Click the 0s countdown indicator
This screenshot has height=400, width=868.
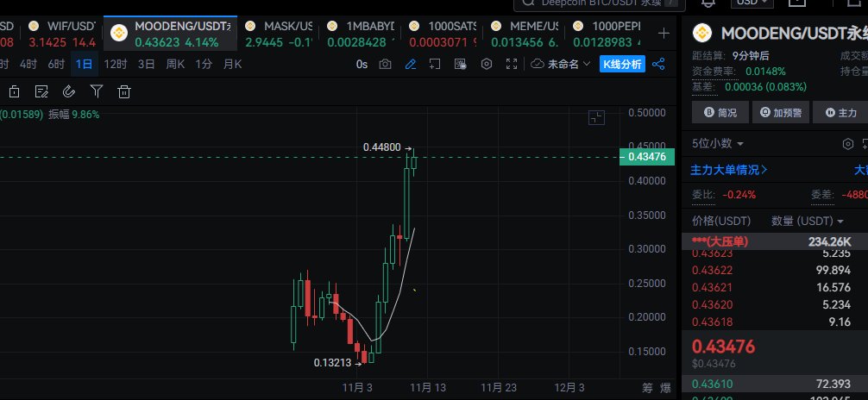tap(362, 64)
